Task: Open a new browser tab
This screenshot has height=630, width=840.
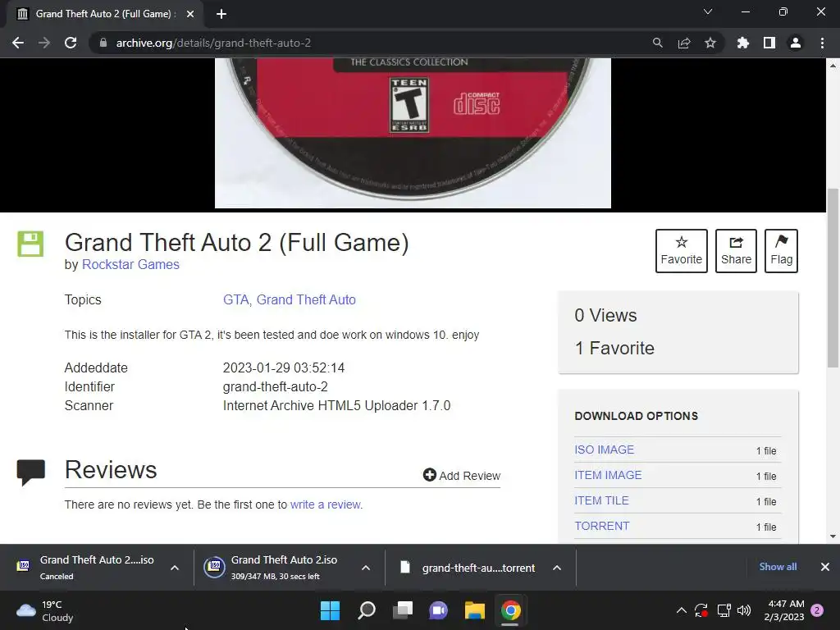Action: pyautogui.click(x=221, y=14)
